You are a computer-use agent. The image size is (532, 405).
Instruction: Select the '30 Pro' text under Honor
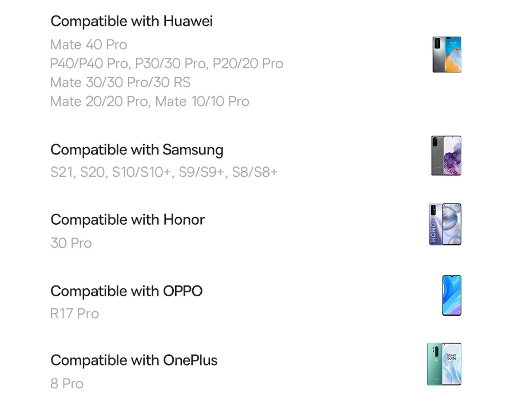click(71, 243)
